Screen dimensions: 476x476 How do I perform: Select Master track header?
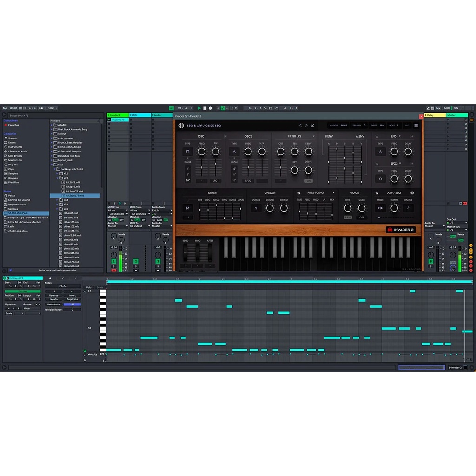(457, 115)
